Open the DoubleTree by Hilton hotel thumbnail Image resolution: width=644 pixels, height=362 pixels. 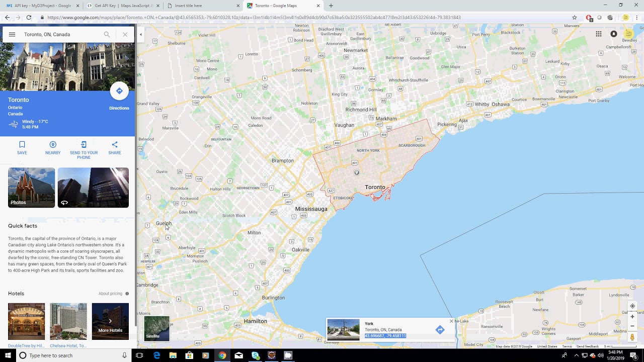[26, 321]
